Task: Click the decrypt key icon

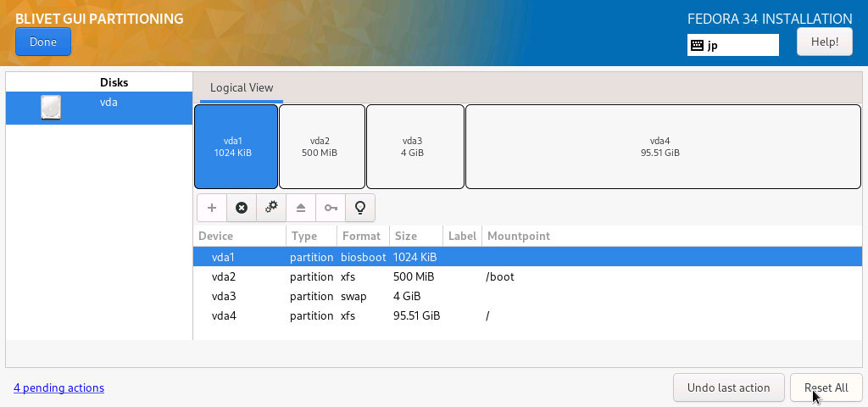Action: coord(331,208)
